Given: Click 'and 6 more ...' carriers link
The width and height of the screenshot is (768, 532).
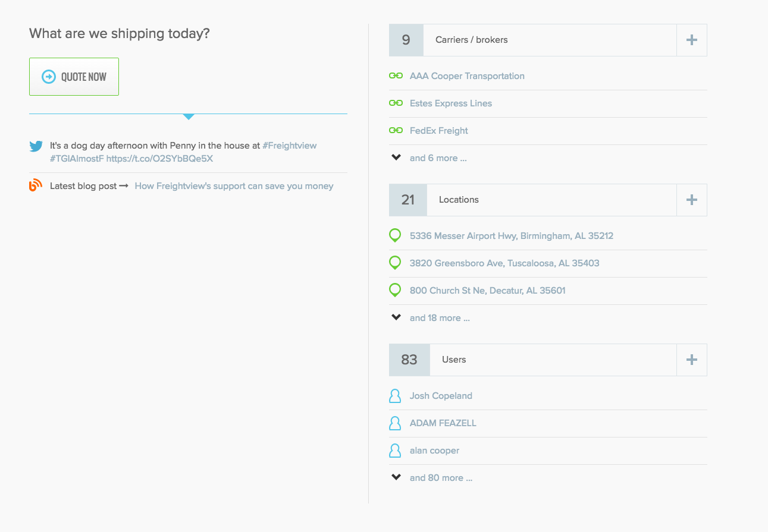Looking at the screenshot, I should tap(438, 158).
